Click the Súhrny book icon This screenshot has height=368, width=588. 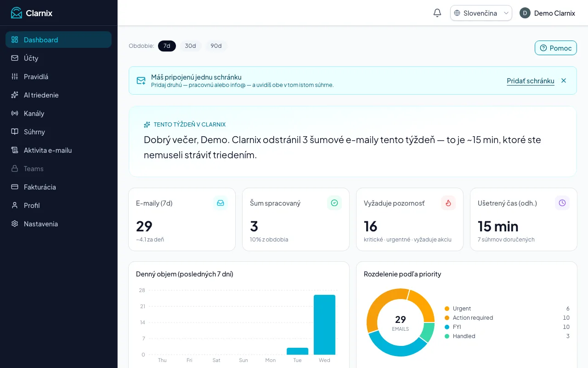pos(15,132)
